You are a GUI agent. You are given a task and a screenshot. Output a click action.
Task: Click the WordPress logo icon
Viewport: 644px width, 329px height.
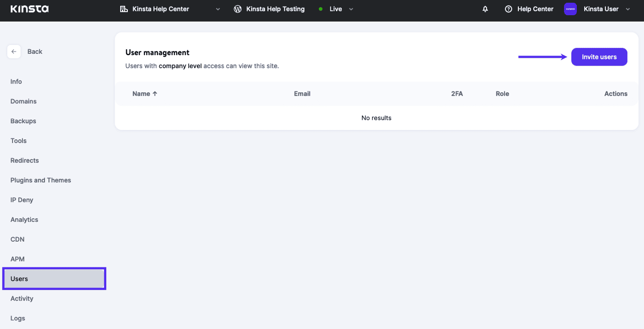coord(237,9)
